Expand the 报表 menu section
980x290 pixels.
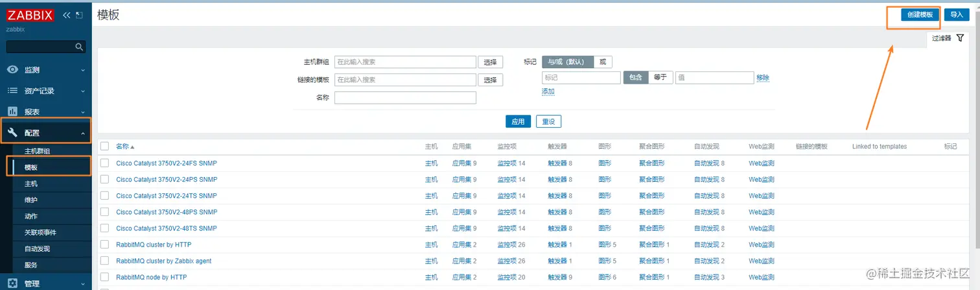[45, 112]
